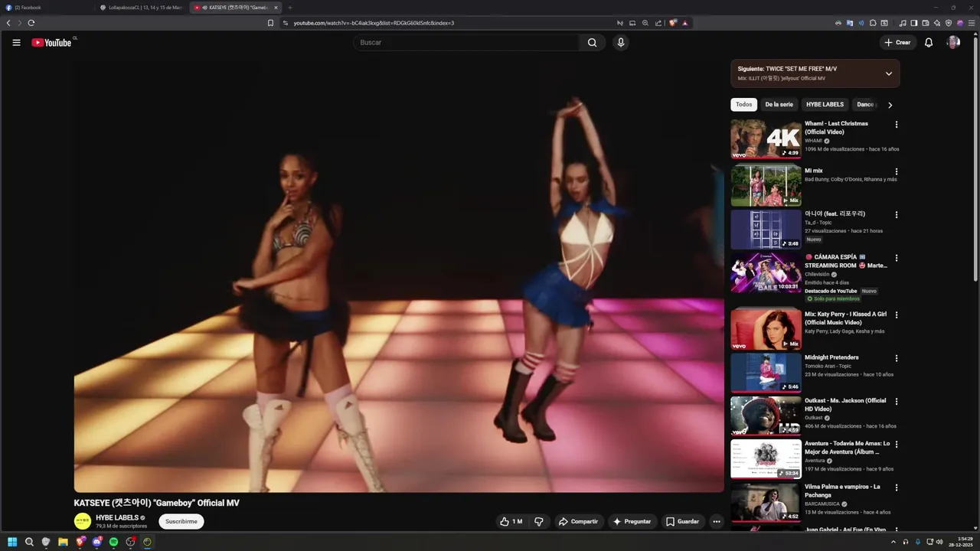
Task: Click the Preguntar button
Action: click(632, 521)
